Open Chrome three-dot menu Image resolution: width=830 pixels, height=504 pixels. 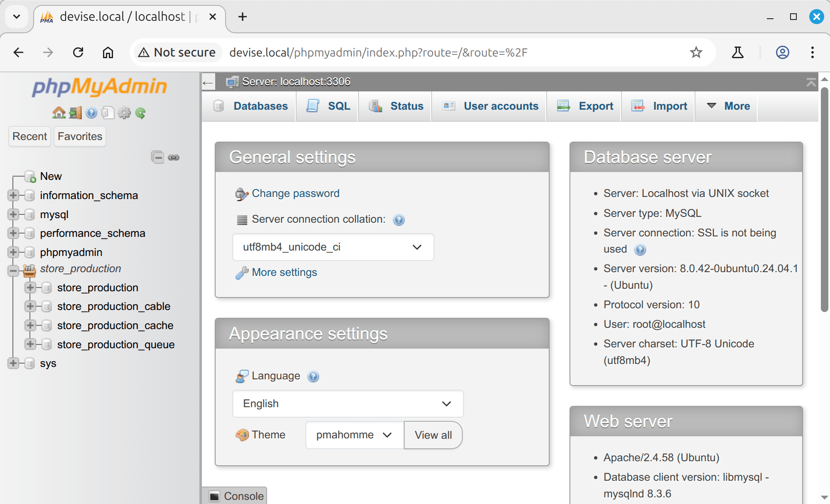813,52
